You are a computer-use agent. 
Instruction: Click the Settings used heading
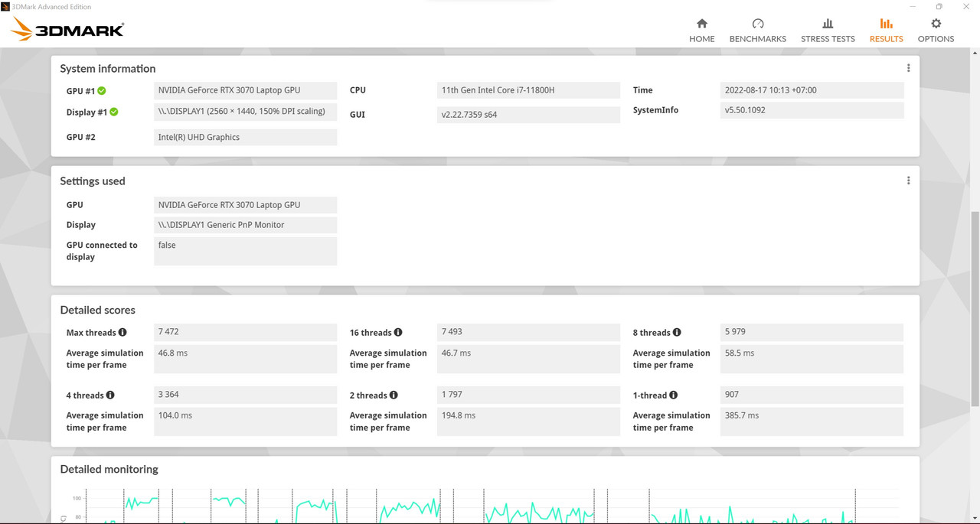[x=92, y=181]
